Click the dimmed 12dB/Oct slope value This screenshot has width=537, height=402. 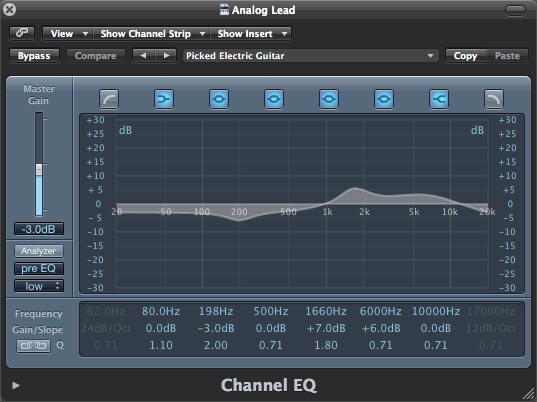point(490,328)
